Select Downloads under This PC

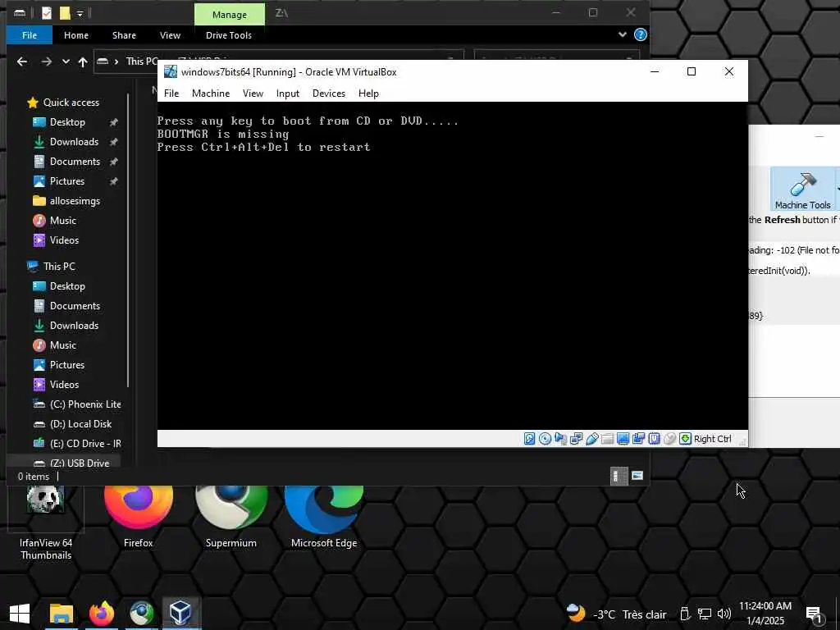pyautogui.click(x=74, y=326)
